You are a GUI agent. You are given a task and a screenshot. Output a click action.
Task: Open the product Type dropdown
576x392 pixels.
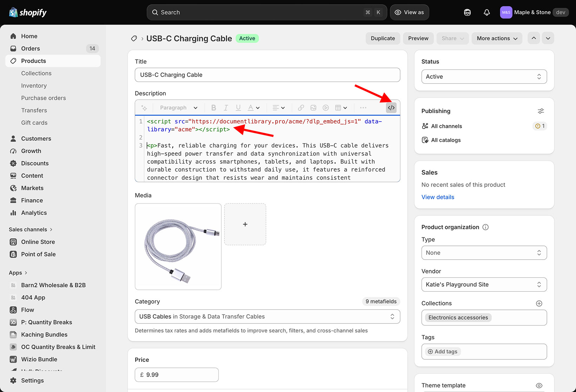pos(484,253)
